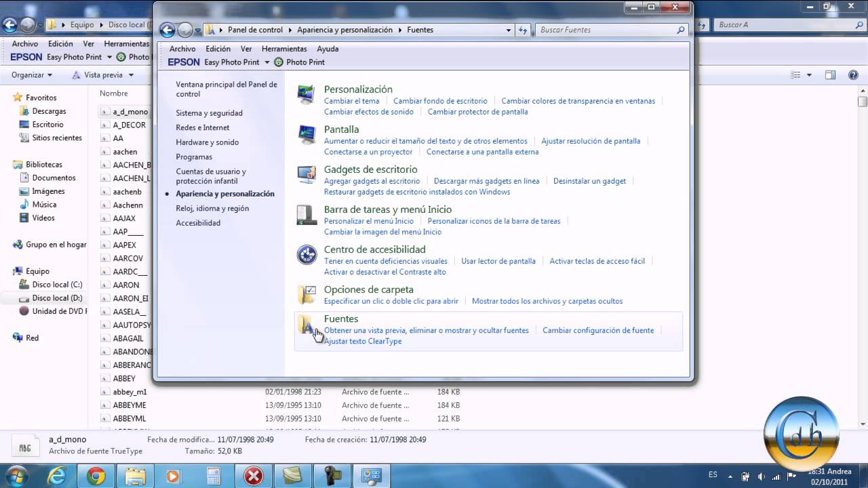
Task: Expand the address bar history dropdown
Action: tap(509, 30)
